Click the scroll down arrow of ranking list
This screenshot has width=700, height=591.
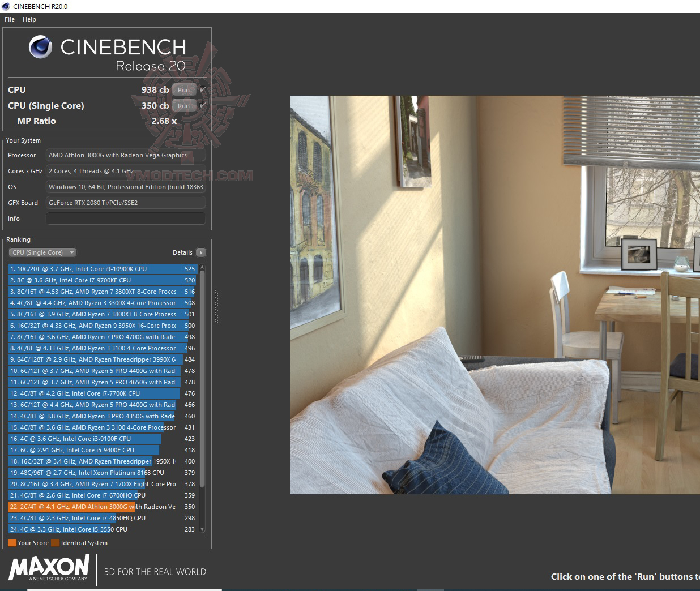pyautogui.click(x=202, y=530)
